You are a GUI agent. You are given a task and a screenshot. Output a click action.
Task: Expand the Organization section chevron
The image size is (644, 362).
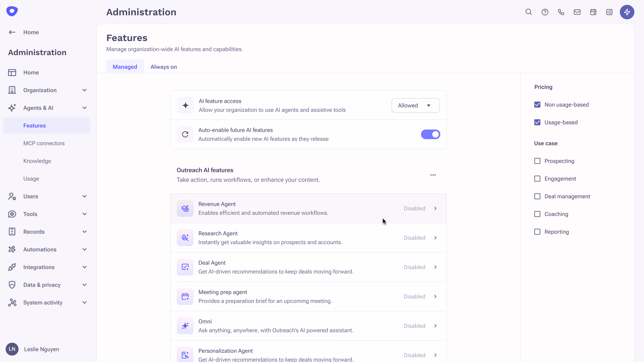point(85,90)
